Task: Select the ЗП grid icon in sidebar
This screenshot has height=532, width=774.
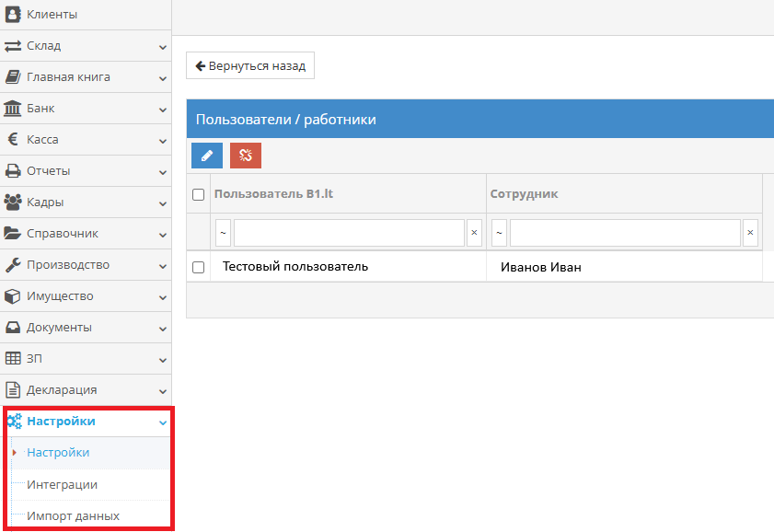Action: coord(13,358)
